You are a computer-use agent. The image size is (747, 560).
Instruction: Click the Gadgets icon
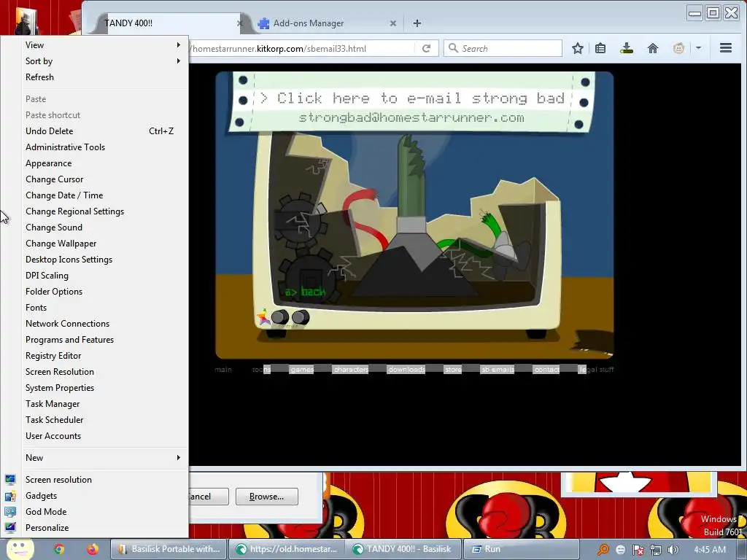pyautogui.click(x=10, y=496)
